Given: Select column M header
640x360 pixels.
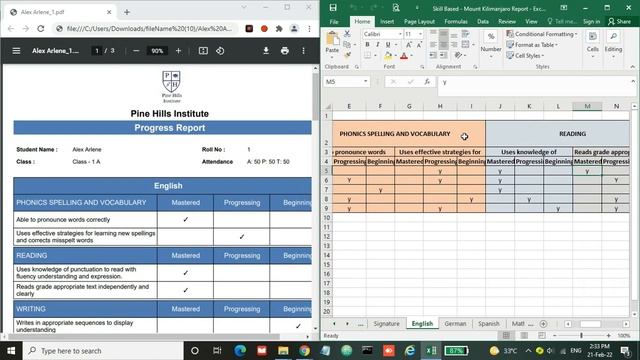Looking at the screenshot, I should [587, 106].
